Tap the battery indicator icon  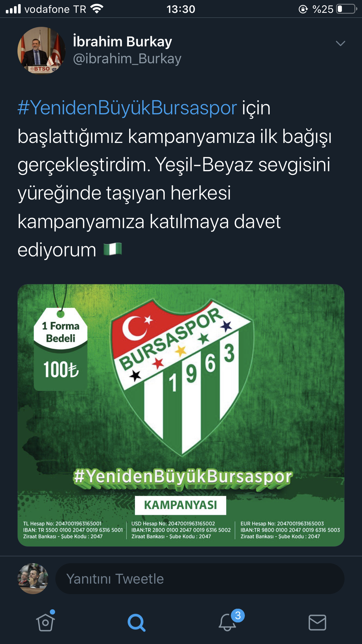tap(347, 9)
